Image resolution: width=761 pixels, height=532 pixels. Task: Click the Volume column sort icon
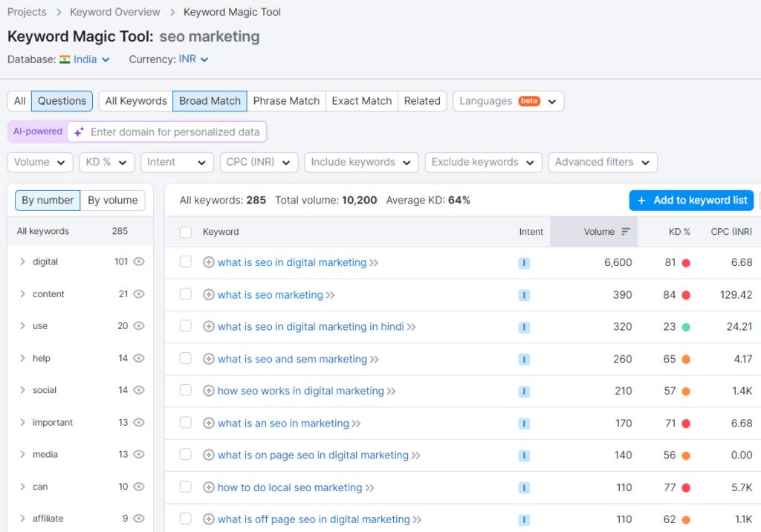[x=626, y=232]
